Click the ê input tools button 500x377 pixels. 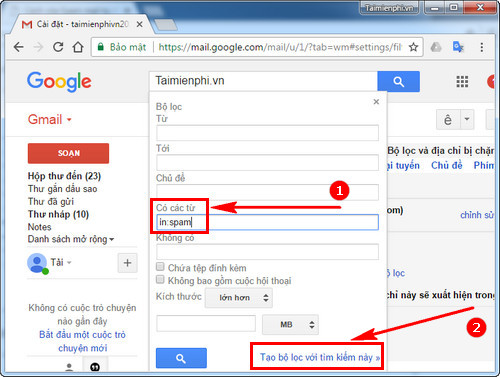click(x=448, y=119)
